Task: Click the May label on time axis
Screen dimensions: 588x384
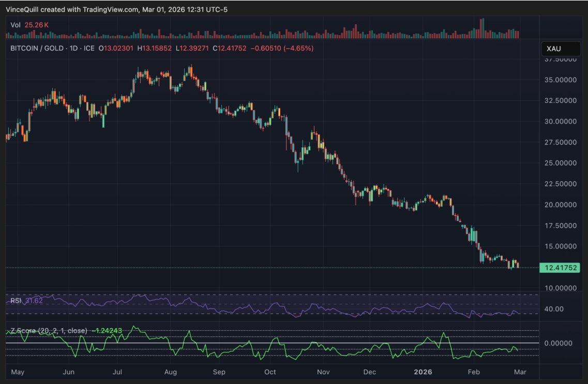Action: 18,372
